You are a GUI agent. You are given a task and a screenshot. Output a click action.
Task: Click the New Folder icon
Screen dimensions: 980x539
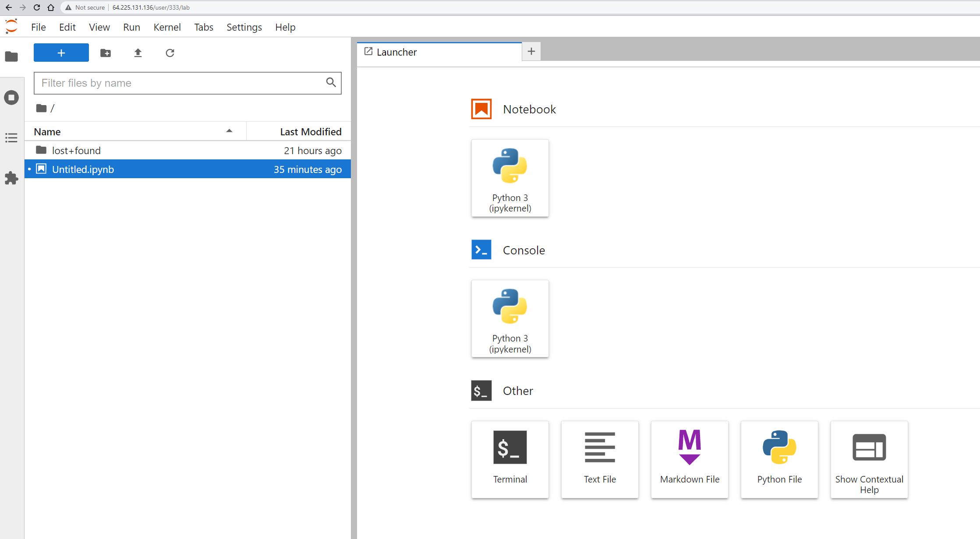106,53
